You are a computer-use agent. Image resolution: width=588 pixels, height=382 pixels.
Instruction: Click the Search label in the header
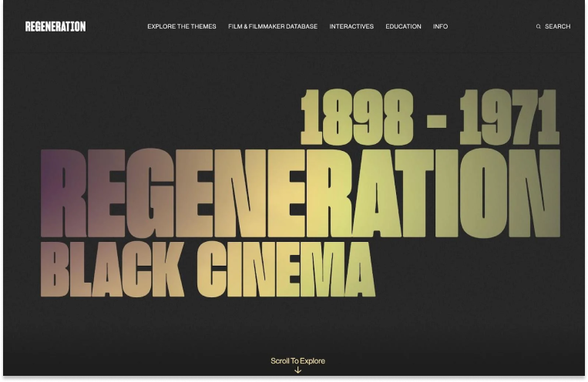(557, 26)
